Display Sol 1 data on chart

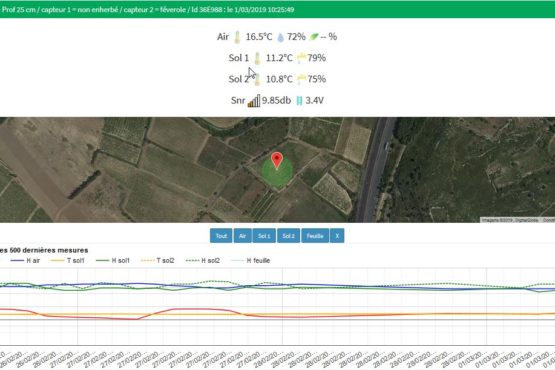(264, 236)
